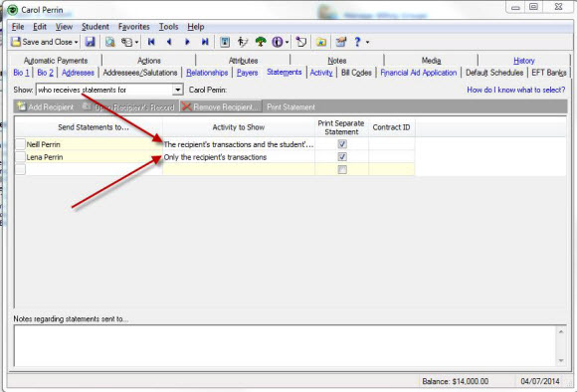Screen dimensions: 577x392
Task: Open the Payers tab
Action: [x=248, y=73]
